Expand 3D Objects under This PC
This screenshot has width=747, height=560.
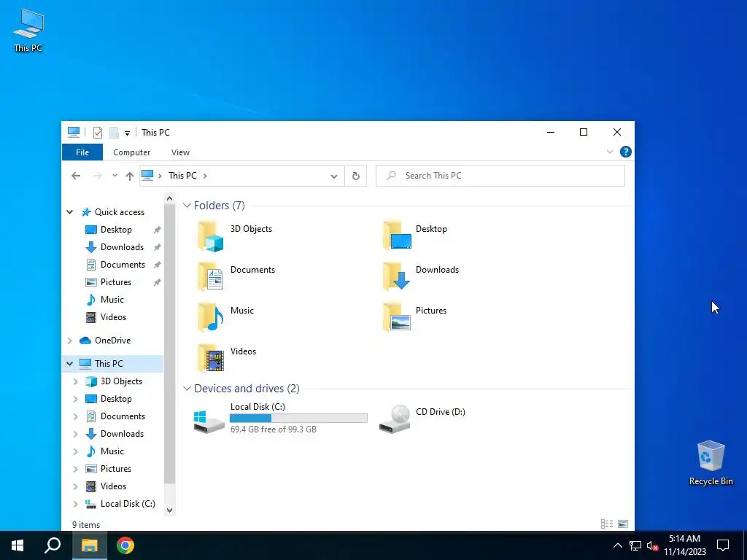click(x=76, y=381)
